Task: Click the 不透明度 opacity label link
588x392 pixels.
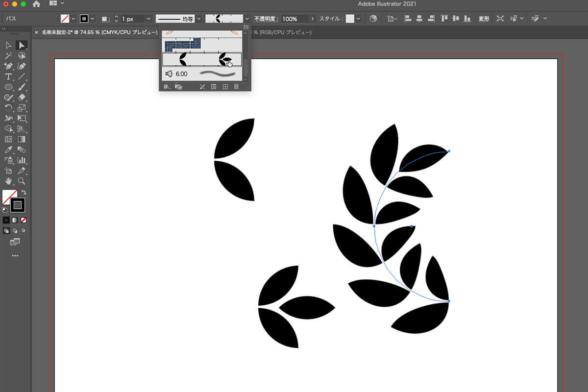Action: click(x=266, y=19)
